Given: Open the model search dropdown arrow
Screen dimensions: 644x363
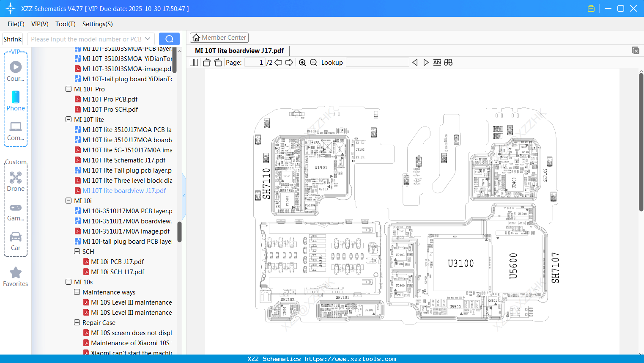Looking at the screenshot, I should (148, 38).
